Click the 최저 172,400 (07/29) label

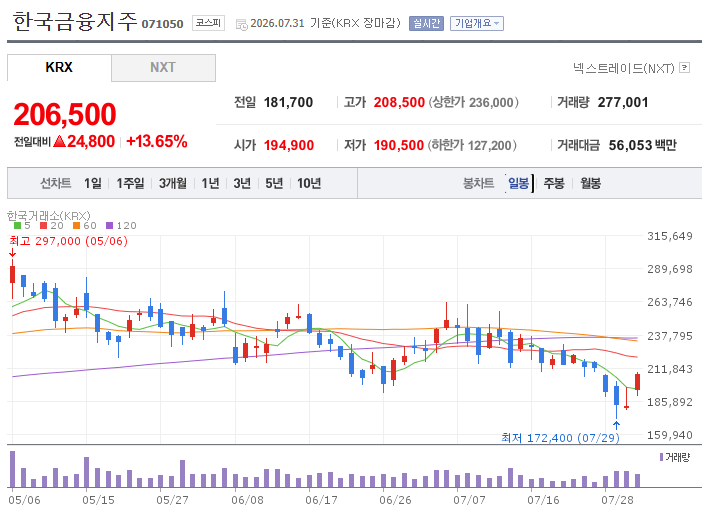click(x=560, y=438)
